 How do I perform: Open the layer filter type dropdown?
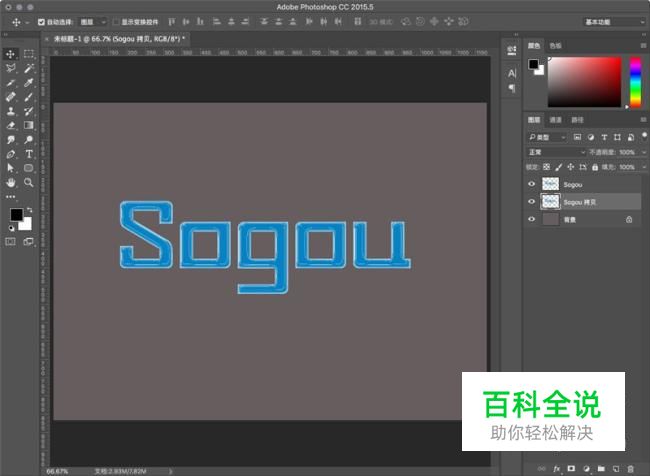tap(546, 137)
